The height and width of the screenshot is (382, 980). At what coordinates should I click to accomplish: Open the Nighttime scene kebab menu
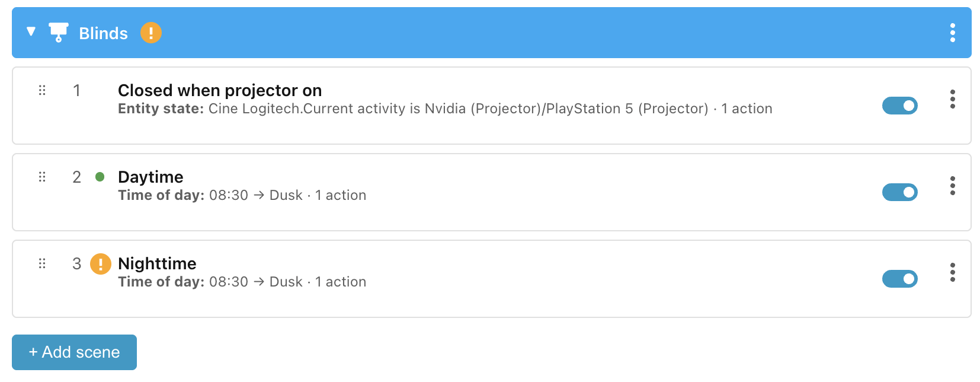click(953, 272)
